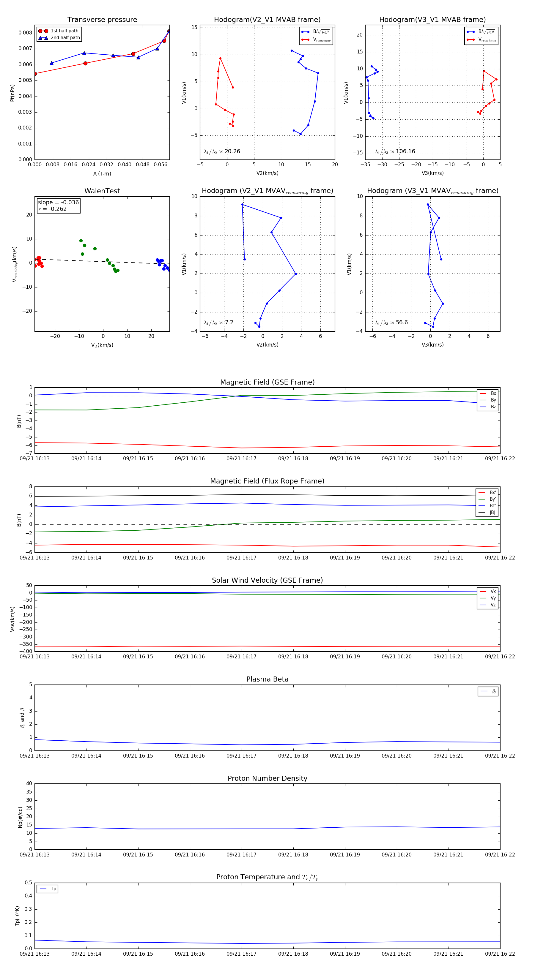Select B/√μ0ρ legend entry in V2_V1 MVAB hodogram
The height and width of the screenshot is (980, 535).
315,32
